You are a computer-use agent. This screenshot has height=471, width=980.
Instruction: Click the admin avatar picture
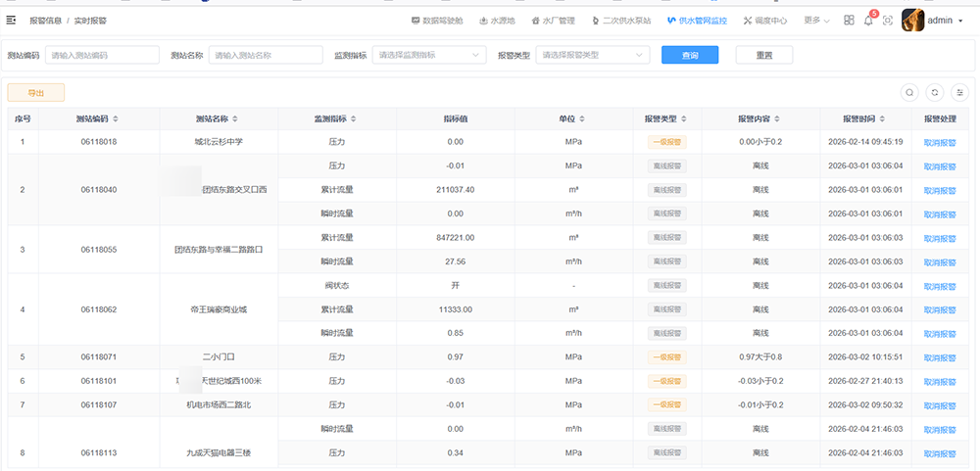click(912, 21)
